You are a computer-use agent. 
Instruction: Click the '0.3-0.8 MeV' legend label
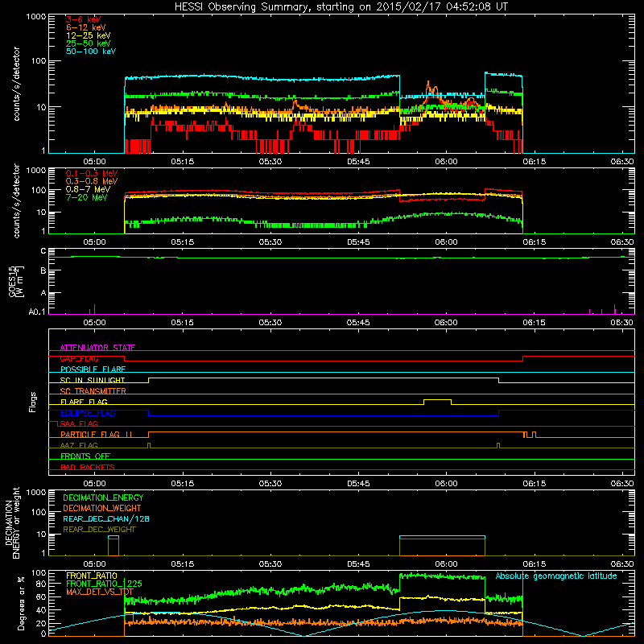coord(92,181)
